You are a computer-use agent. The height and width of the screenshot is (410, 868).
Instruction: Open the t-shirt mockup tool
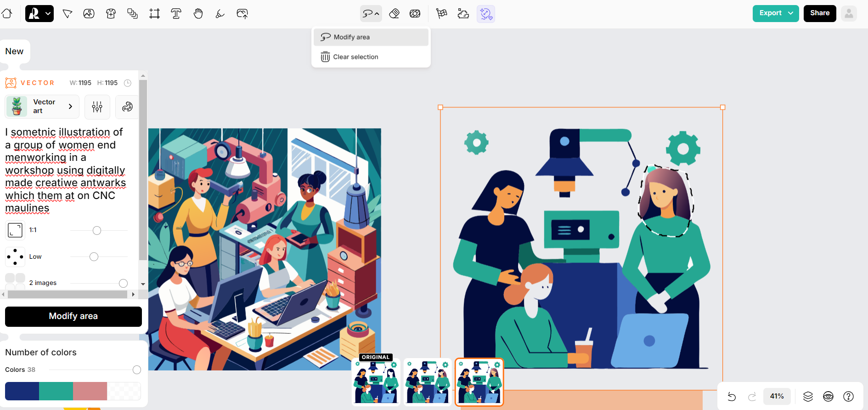[111, 14]
